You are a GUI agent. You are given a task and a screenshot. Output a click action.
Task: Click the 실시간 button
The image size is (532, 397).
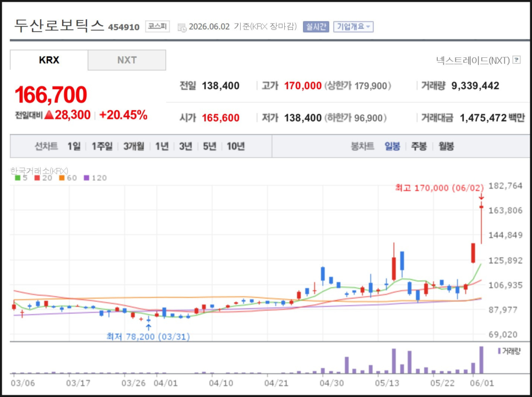point(316,26)
